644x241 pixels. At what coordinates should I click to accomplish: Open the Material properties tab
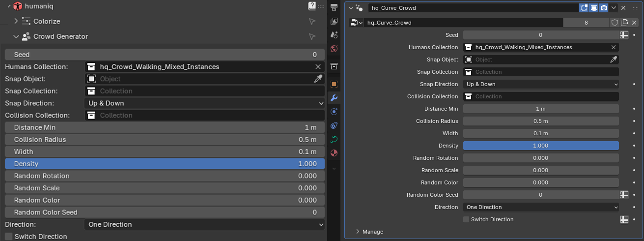(334, 153)
